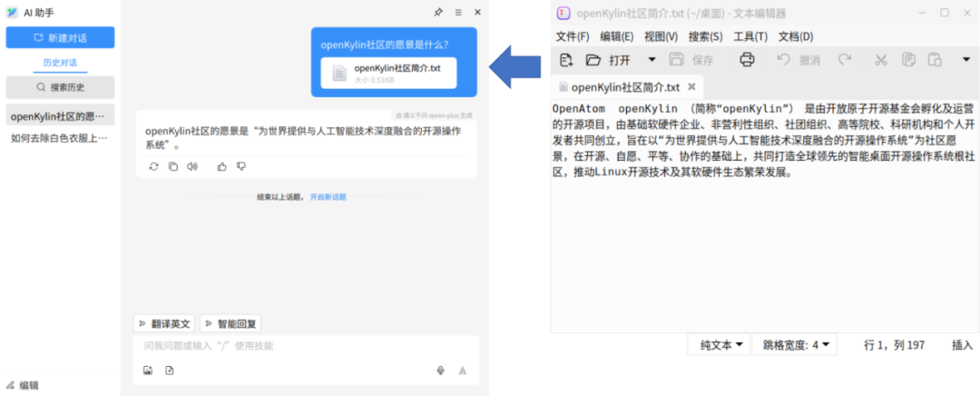Click the 撤消 undo button
980x396 pixels.
click(x=799, y=60)
